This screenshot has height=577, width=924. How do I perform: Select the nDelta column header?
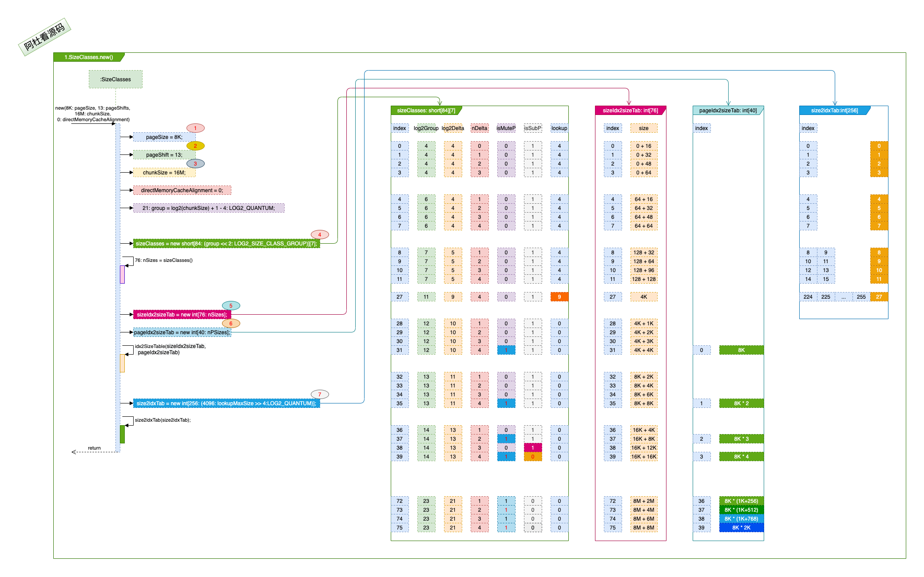480,128
